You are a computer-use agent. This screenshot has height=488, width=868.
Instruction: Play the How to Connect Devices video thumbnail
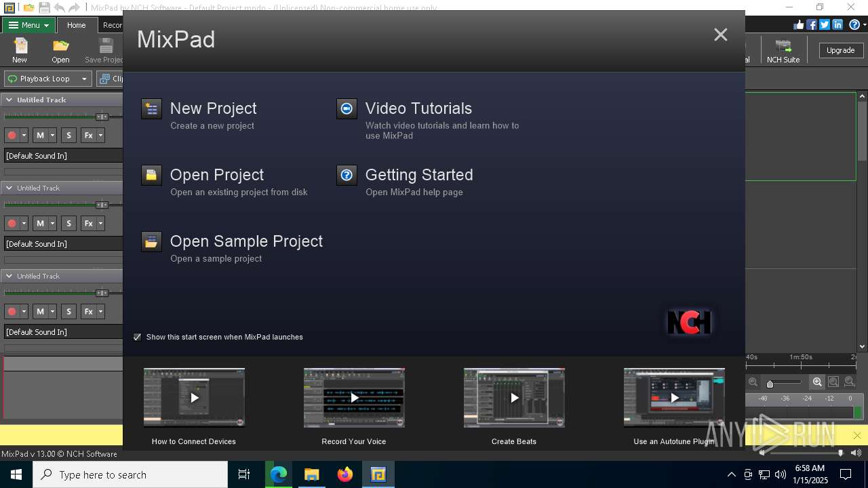click(194, 398)
